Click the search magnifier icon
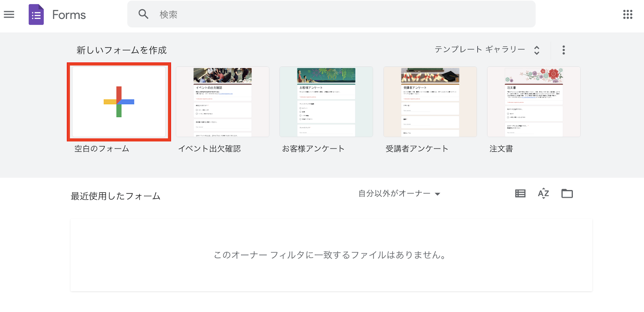 [143, 14]
